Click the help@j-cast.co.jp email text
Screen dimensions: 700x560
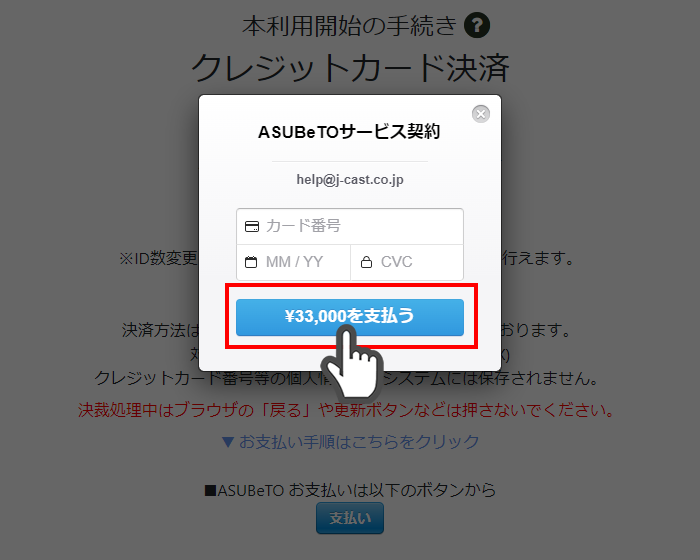tap(350, 180)
